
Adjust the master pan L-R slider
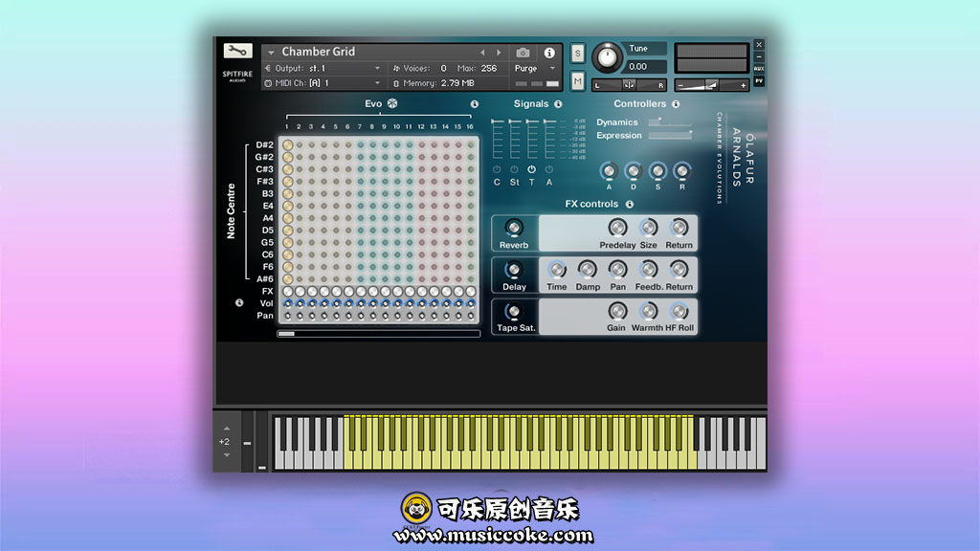[629, 85]
